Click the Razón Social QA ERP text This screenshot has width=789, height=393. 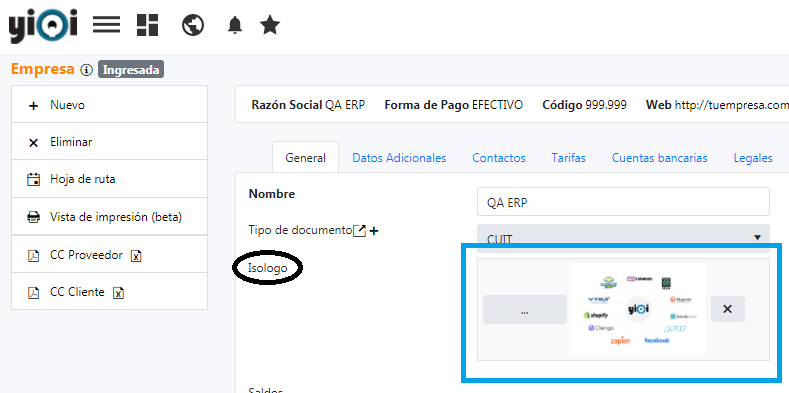click(x=308, y=105)
